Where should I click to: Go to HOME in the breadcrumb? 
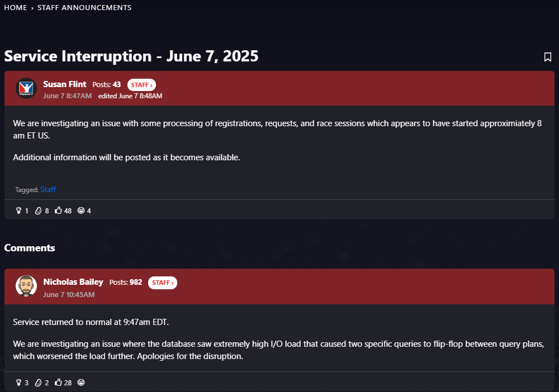15,7
